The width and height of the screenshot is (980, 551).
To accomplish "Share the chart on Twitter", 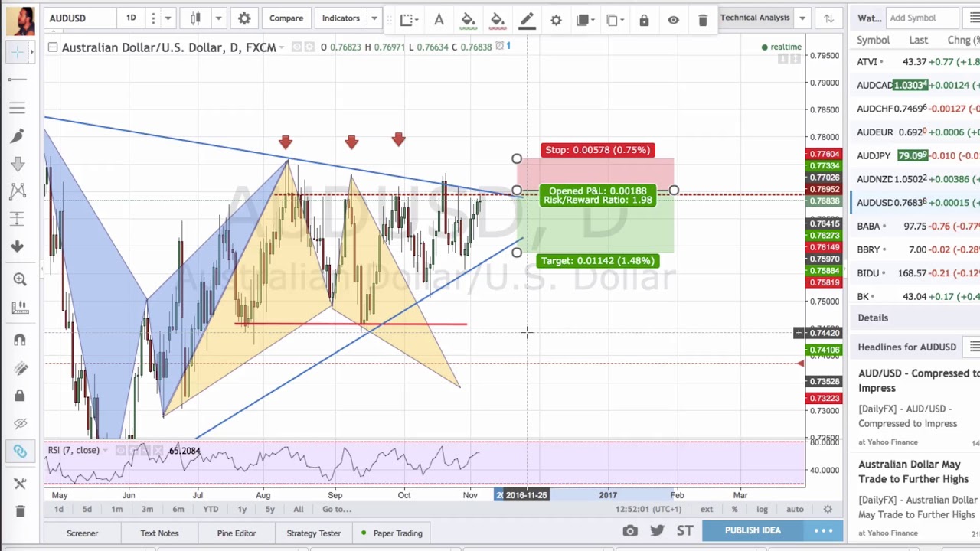I will (x=657, y=530).
